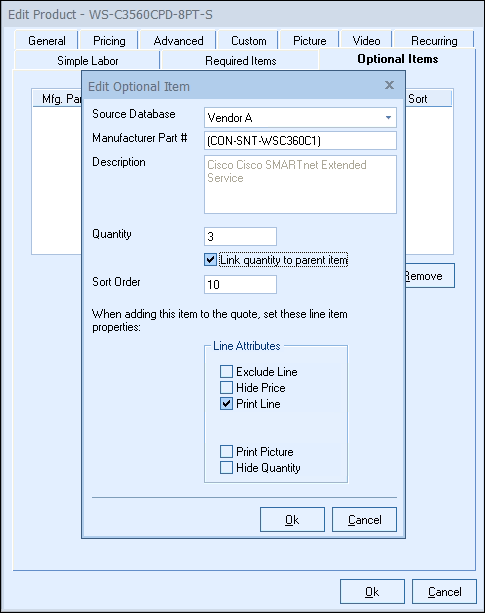The image size is (485, 613).
Task: Uncheck the Print Line checkbox
Action: (x=226, y=403)
